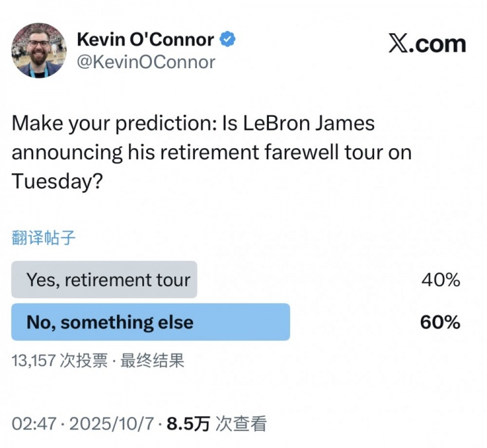Select the "No, something else" poll option
487x448 pixels.
110,322
